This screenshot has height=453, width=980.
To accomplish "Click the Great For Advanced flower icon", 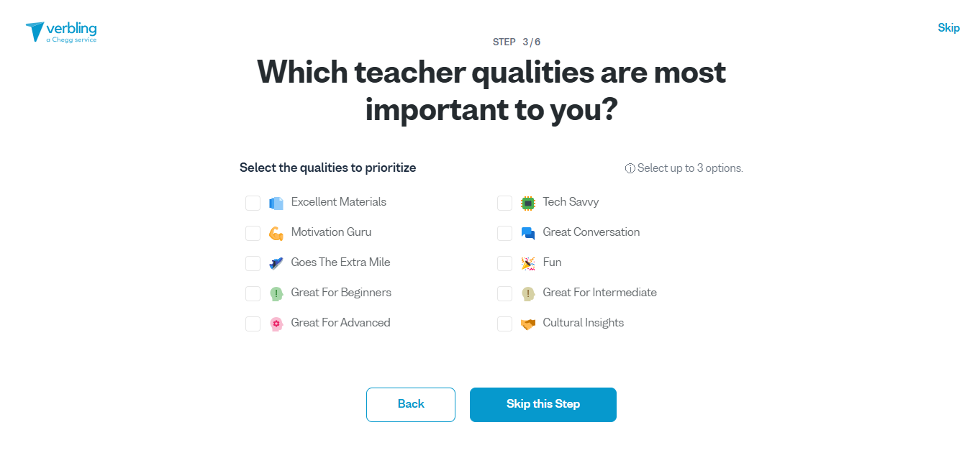I will pos(276,324).
